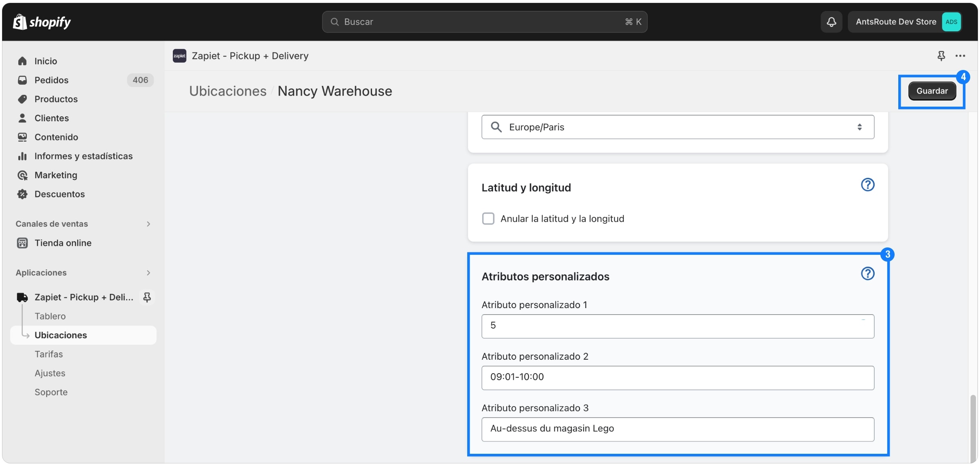The height and width of the screenshot is (466, 980).
Task: Click the Shopify logo
Action: click(x=42, y=22)
